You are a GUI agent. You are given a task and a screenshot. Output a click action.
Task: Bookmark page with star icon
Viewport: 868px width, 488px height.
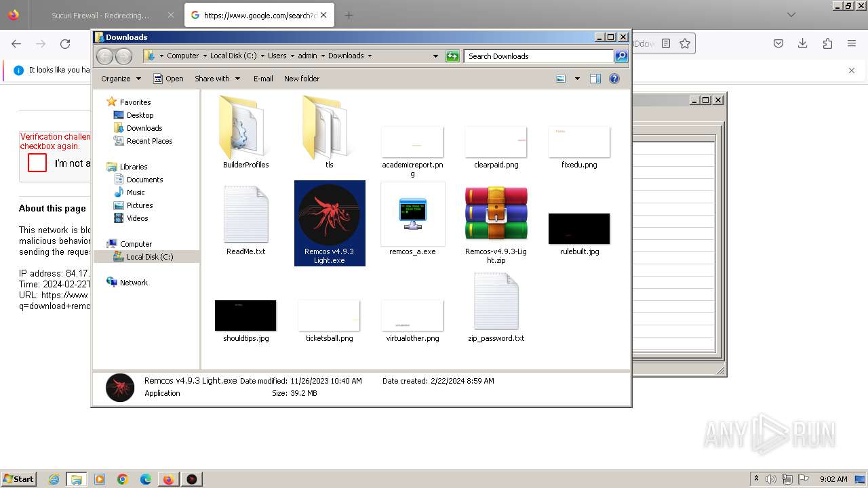[685, 43]
